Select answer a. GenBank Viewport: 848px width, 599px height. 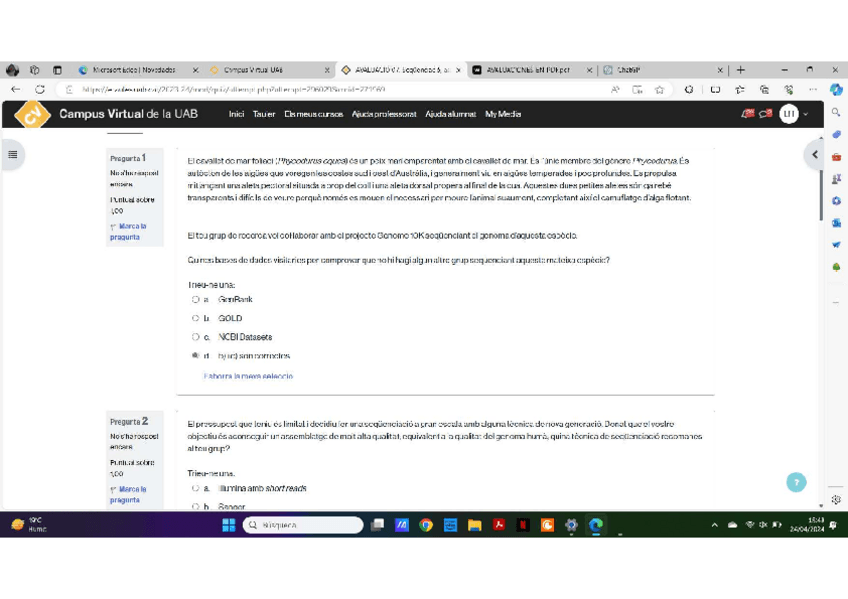click(x=195, y=300)
